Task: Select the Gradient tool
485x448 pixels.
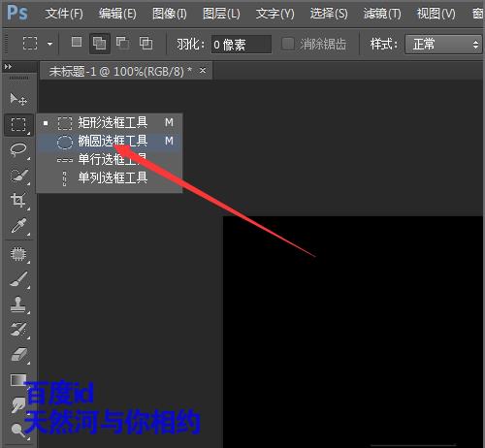Action: [x=18, y=380]
